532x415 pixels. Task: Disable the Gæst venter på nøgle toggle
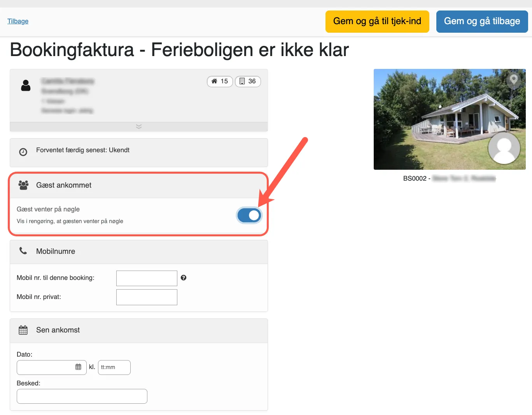249,215
